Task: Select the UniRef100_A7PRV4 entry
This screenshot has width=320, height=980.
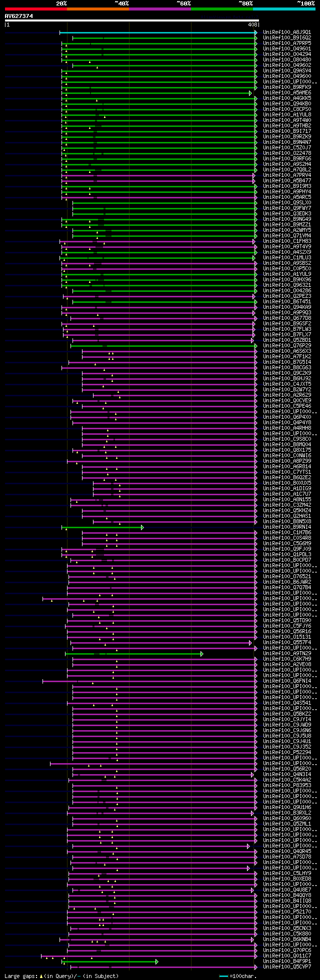Action: pos(287,175)
